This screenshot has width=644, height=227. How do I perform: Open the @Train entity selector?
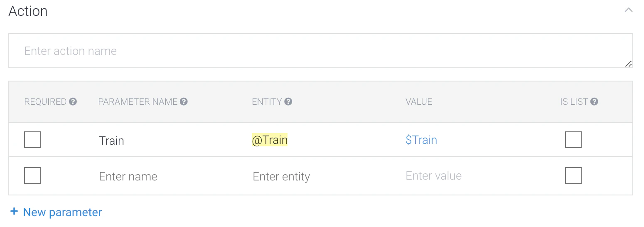point(270,140)
